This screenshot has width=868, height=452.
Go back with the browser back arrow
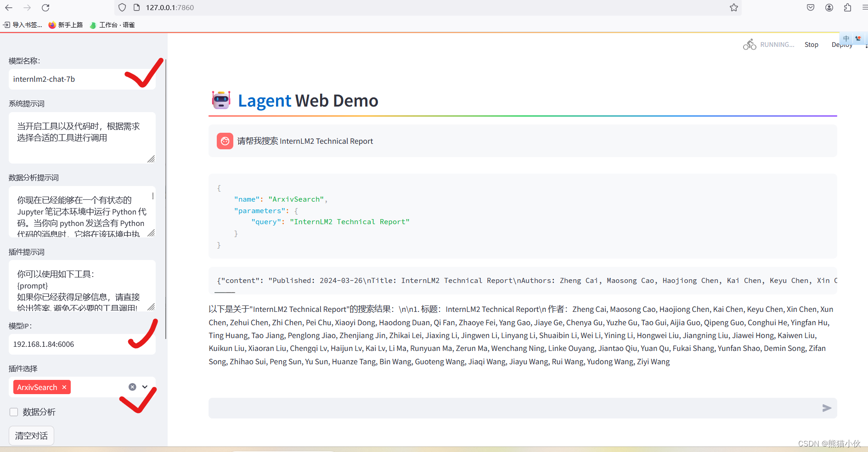9,7
